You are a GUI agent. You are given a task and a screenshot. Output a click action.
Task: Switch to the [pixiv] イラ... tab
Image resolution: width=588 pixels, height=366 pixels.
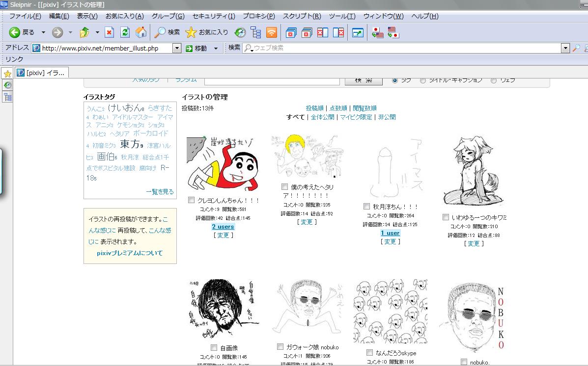(42, 73)
